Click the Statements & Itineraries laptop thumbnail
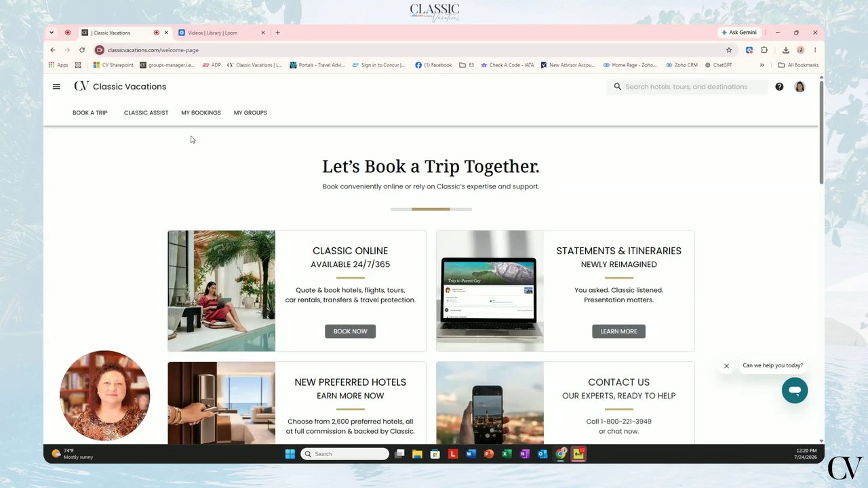This screenshot has height=488, width=868. 490,291
